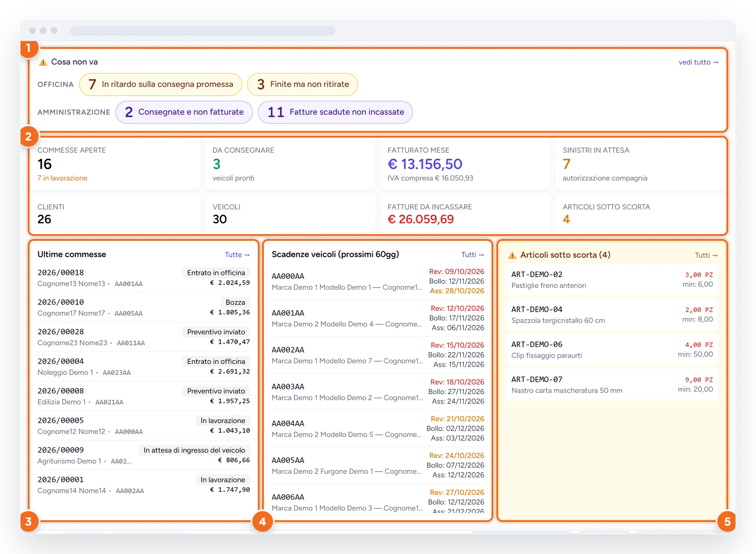This screenshot has width=756, height=554.
Task: Click the warning icon beside Articoli sotto scorta
Action: tap(512, 255)
